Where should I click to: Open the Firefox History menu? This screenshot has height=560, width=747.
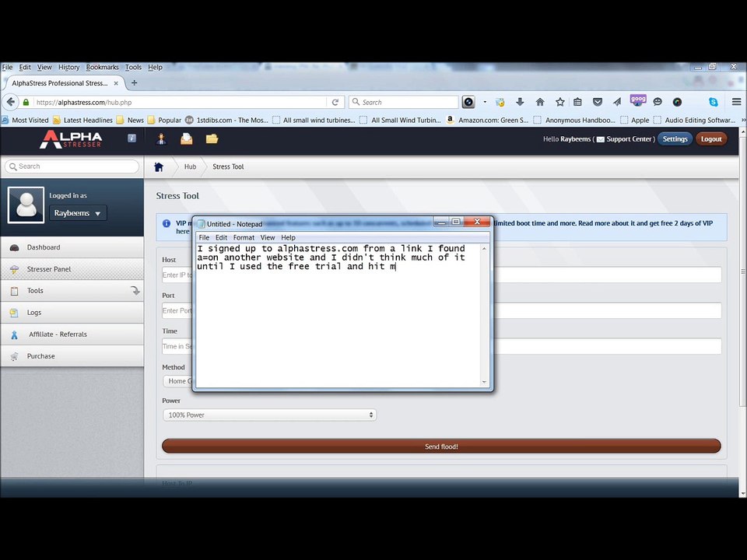pos(69,67)
